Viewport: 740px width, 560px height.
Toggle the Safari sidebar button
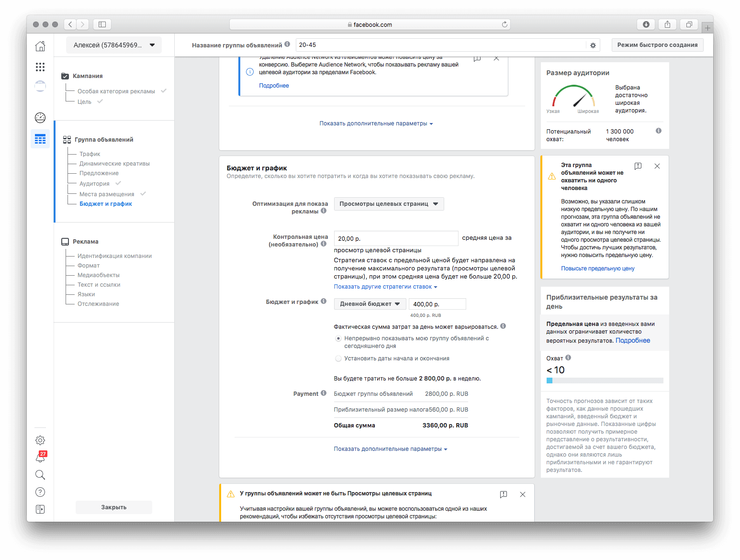(x=102, y=24)
